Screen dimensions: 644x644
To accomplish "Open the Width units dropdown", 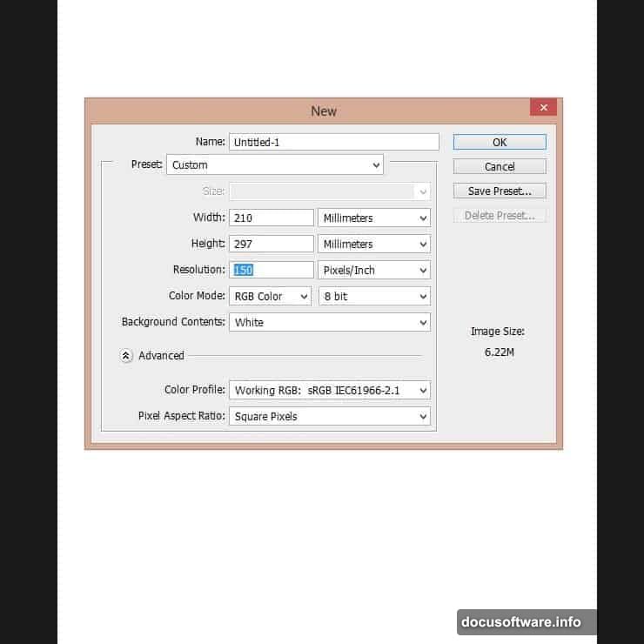I will click(374, 218).
